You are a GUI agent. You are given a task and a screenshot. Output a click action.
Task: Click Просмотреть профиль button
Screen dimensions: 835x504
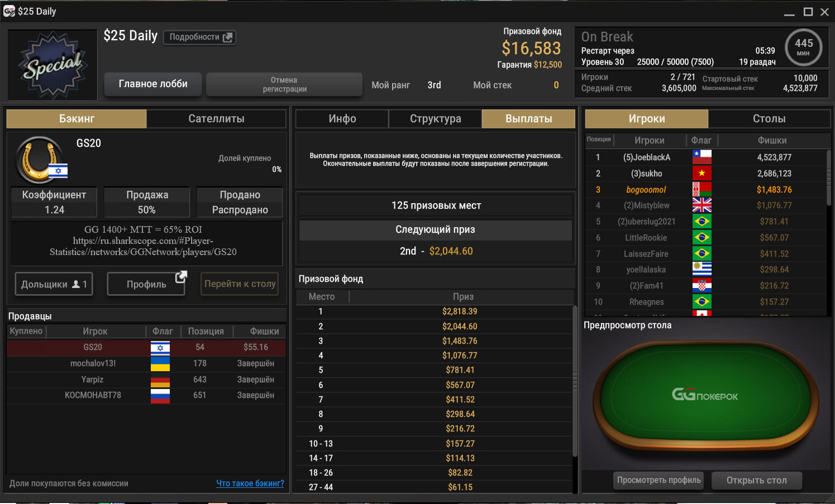point(659,480)
